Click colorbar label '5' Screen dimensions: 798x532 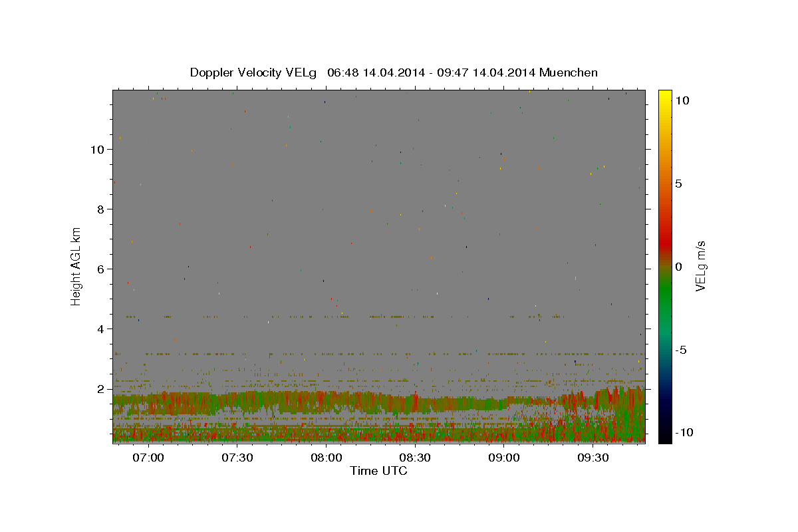point(679,184)
